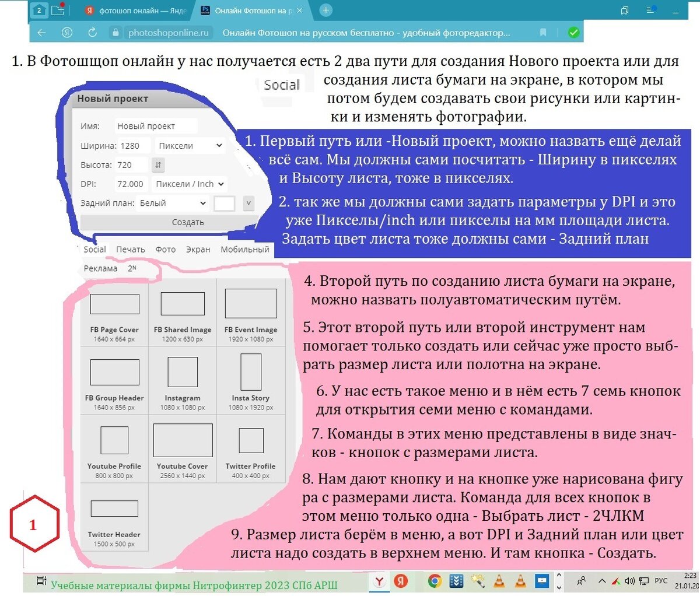The image size is (700, 596).
Task: Choose the FB Shared Image preset
Action: (183, 312)
